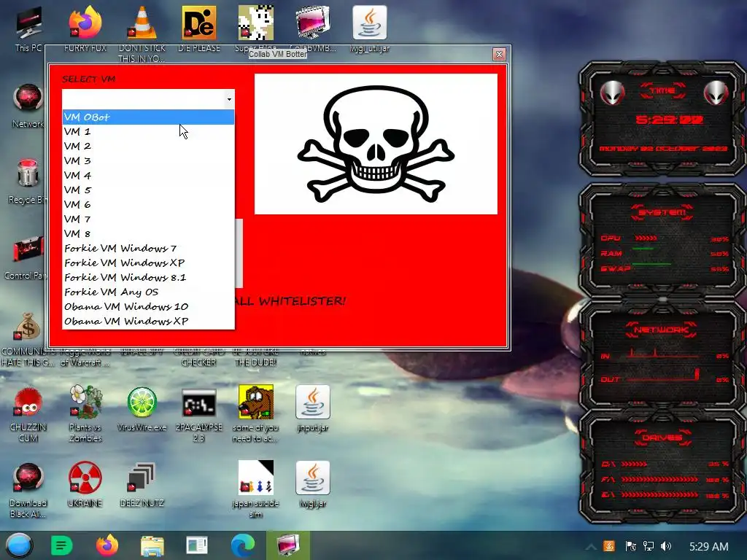Screen dimensions: 747x560
Task: Pick Forkie VM Windows 8.1
Action: pos(148,277)
